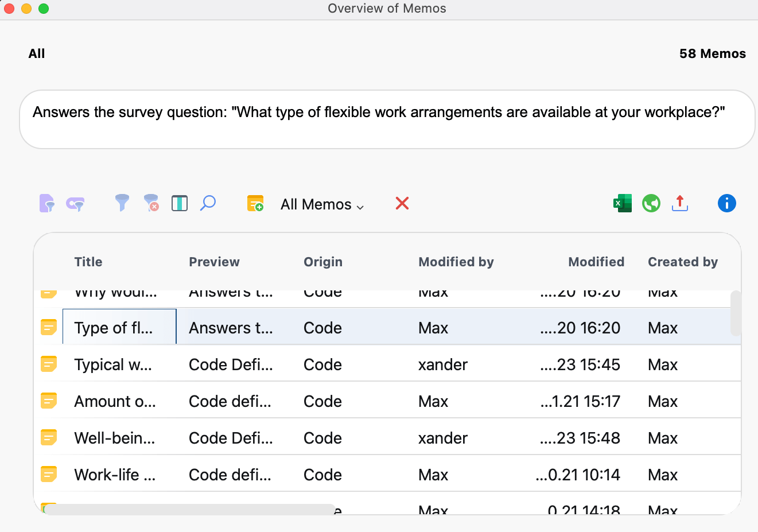Click the activated documents filter icon
Viewport: 758px width, 532px height.
pyautogui.click(x=46, y=204)
